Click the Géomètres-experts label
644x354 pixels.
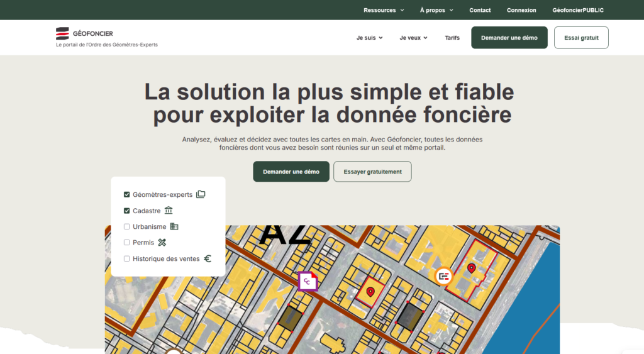(163, 195)
